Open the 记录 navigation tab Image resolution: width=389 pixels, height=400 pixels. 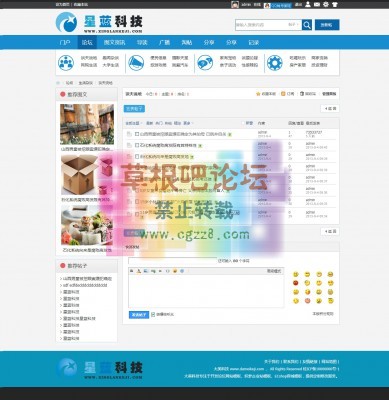[x=254, y=42]
